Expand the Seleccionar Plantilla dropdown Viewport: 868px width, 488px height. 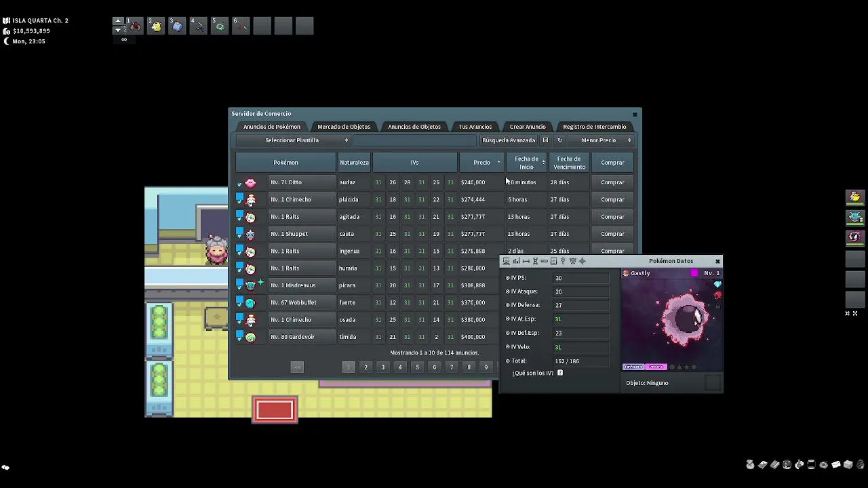(x=292, y=140)
